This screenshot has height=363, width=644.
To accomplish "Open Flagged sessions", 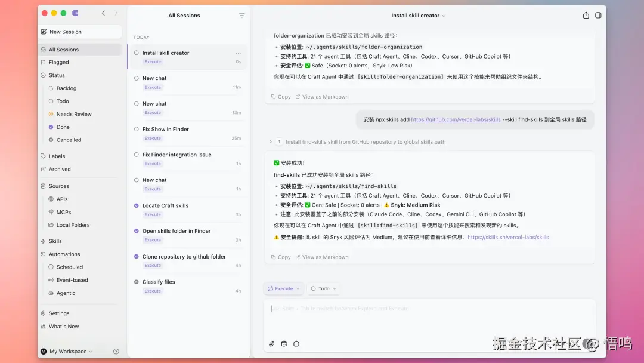I will (58, 63).
